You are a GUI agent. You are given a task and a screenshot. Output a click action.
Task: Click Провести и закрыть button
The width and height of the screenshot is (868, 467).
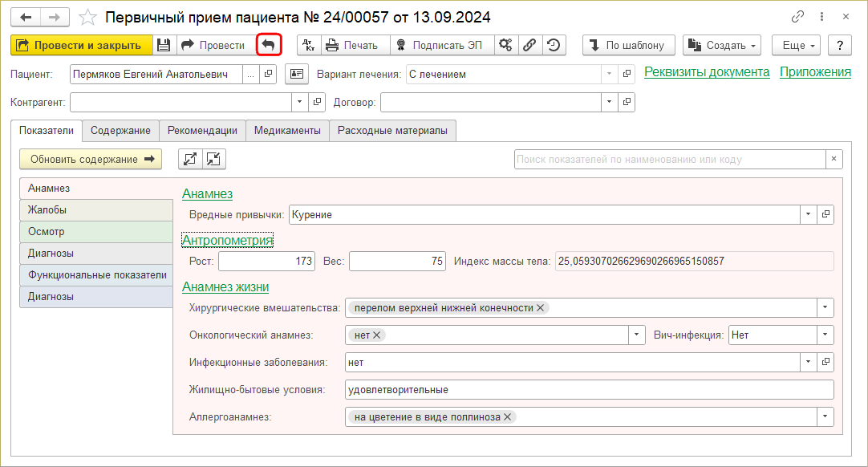81,45
